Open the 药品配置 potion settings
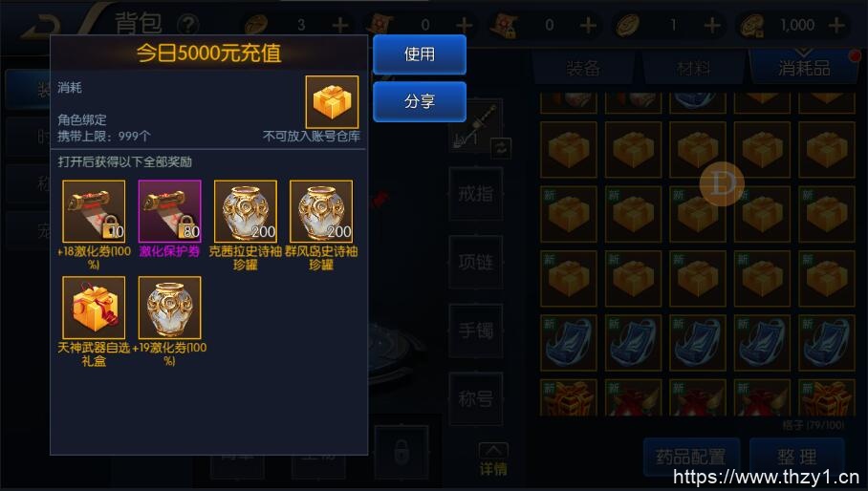The image size is (868, 491). point(691,458)
